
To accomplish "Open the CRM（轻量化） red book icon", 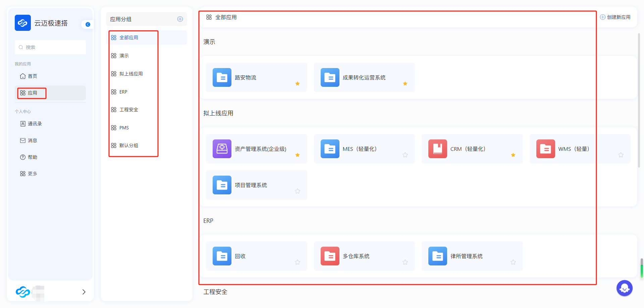I will [437, 149].
